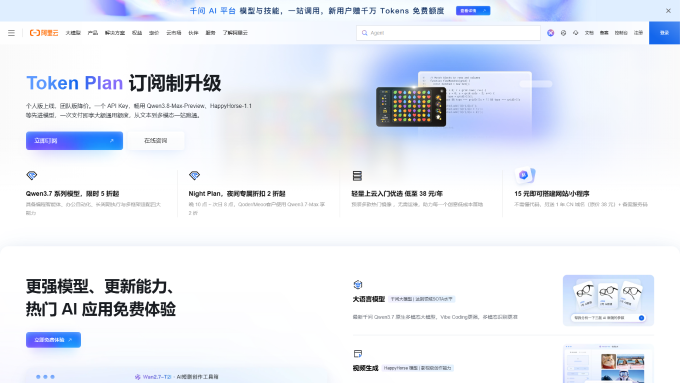Click the server icon above 轻量上云入门优选
Viewport: 680px width, 383px height.
point(357,176)
